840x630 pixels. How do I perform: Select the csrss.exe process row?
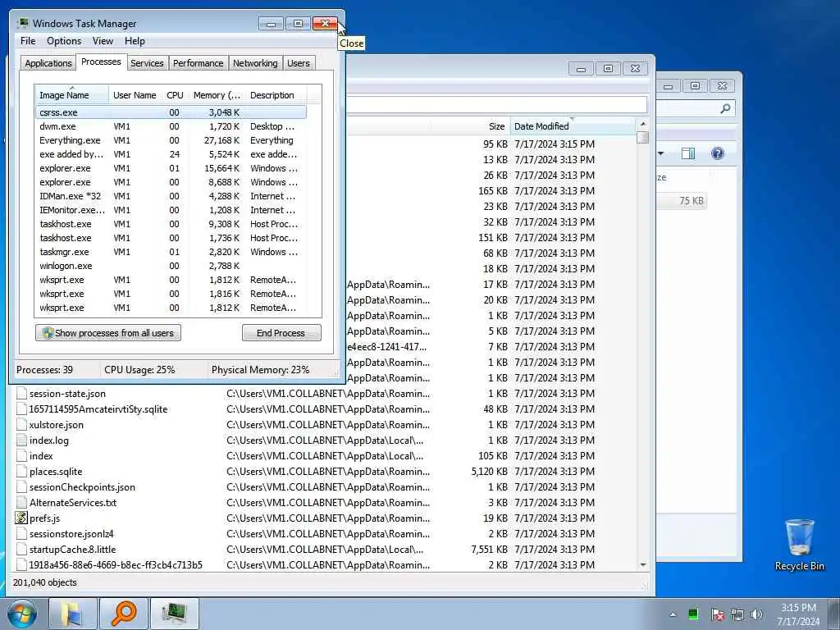click(171, 112)
